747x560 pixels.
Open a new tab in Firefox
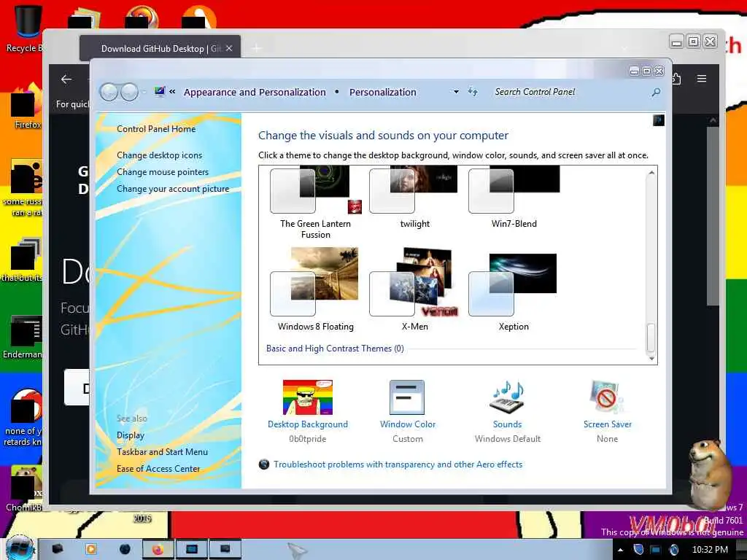coord(256,48)
